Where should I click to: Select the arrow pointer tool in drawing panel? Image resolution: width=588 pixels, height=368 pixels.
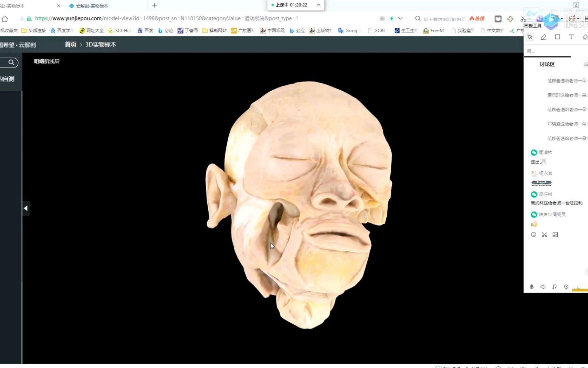[x=530, y=37]
